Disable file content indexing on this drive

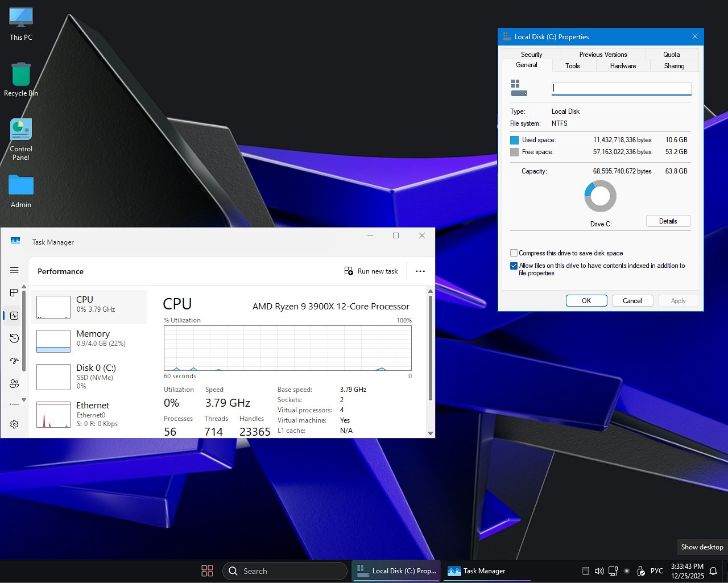(514, 266)
